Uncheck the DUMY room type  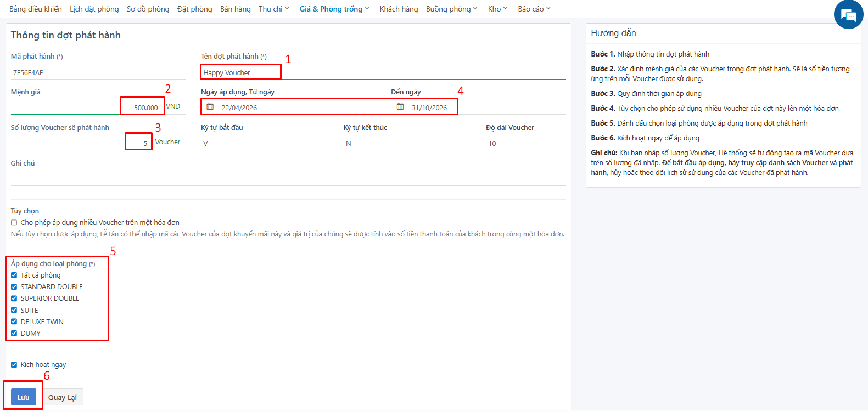[x=14, y=334]
